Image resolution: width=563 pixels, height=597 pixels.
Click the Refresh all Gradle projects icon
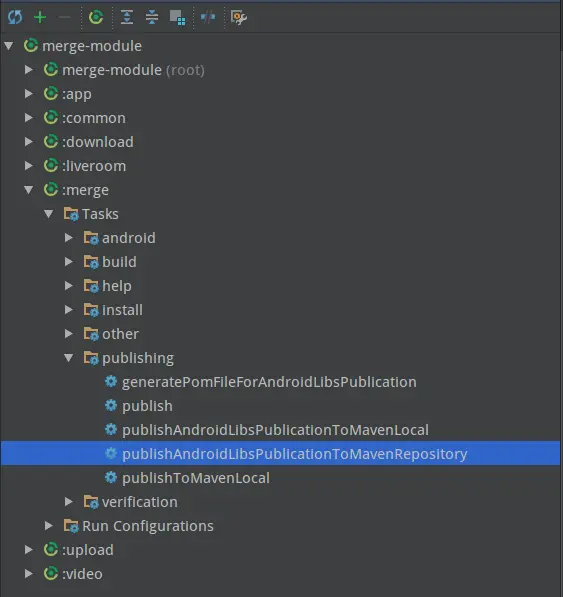tap(15, 17)
